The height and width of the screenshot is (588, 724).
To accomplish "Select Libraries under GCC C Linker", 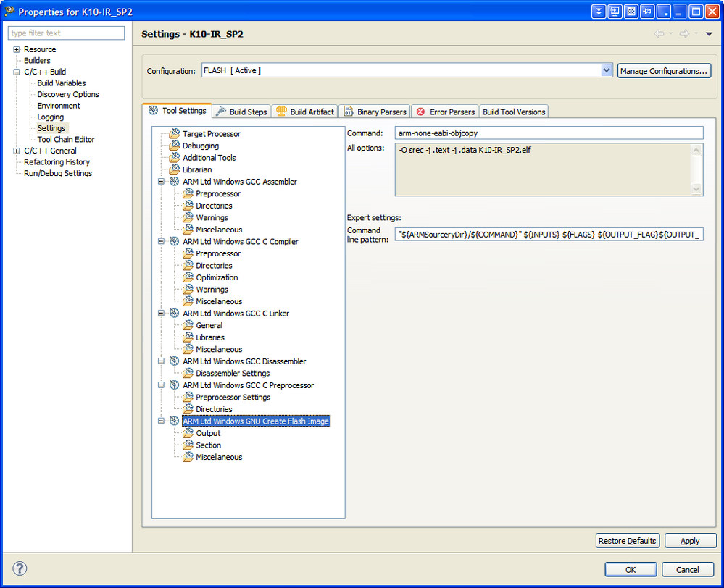I will coord(210,337).
